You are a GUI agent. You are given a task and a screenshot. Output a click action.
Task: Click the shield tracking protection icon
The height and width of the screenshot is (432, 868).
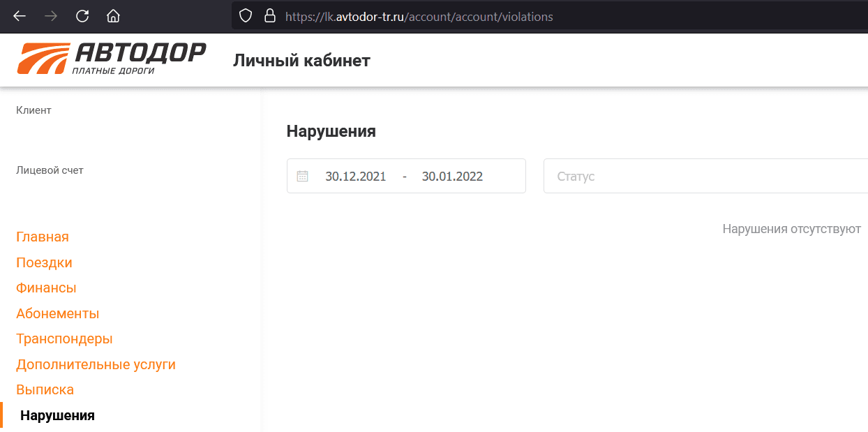[x=245, y=16]
